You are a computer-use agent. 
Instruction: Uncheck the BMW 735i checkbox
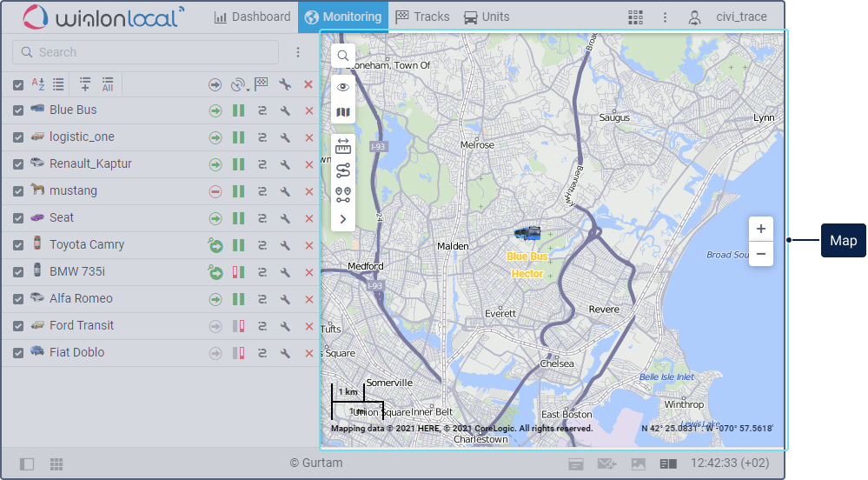[x=18, y=272]
